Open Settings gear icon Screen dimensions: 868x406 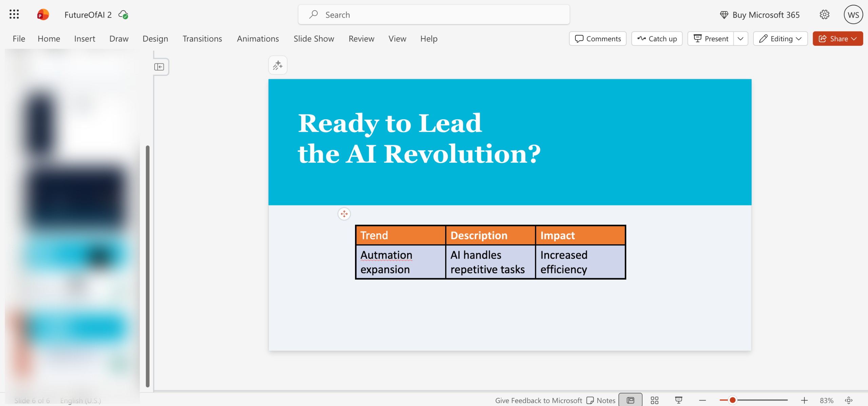point(824,15)
